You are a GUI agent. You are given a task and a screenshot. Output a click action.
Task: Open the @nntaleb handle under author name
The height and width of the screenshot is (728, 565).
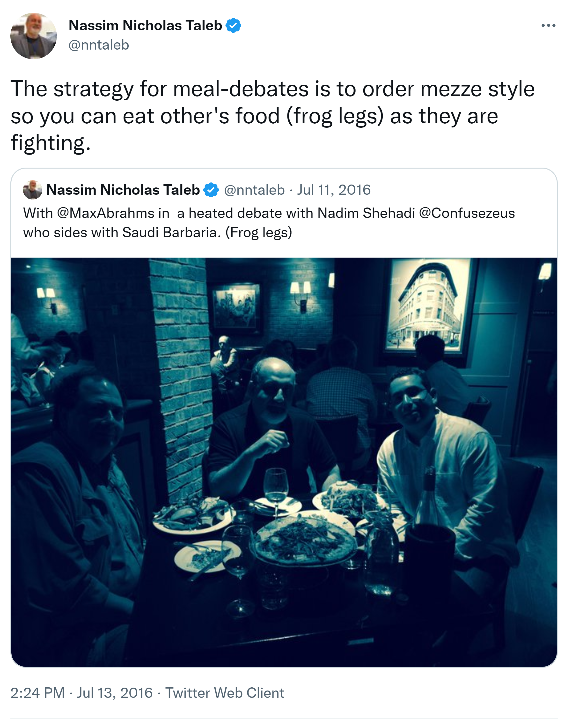pos(99,45)
